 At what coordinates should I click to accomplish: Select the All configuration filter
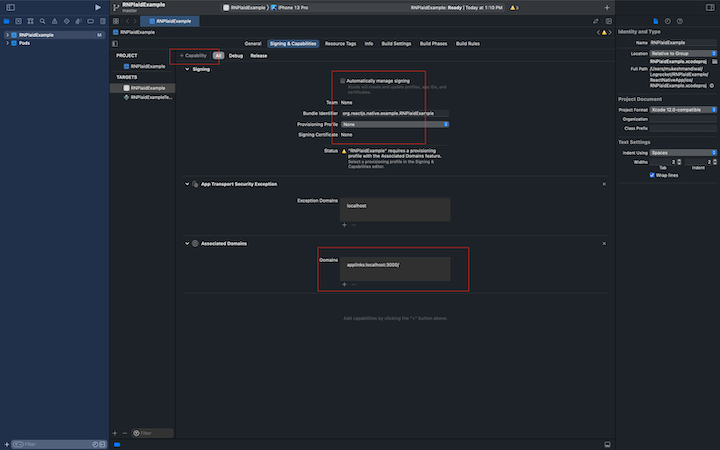[x=218, y=56]
